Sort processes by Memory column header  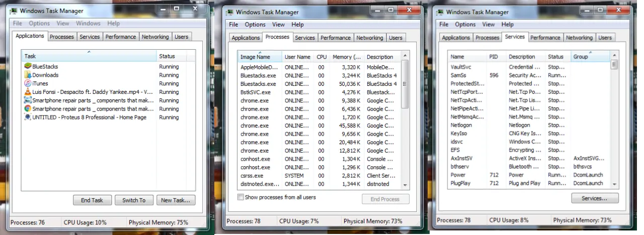347,56
